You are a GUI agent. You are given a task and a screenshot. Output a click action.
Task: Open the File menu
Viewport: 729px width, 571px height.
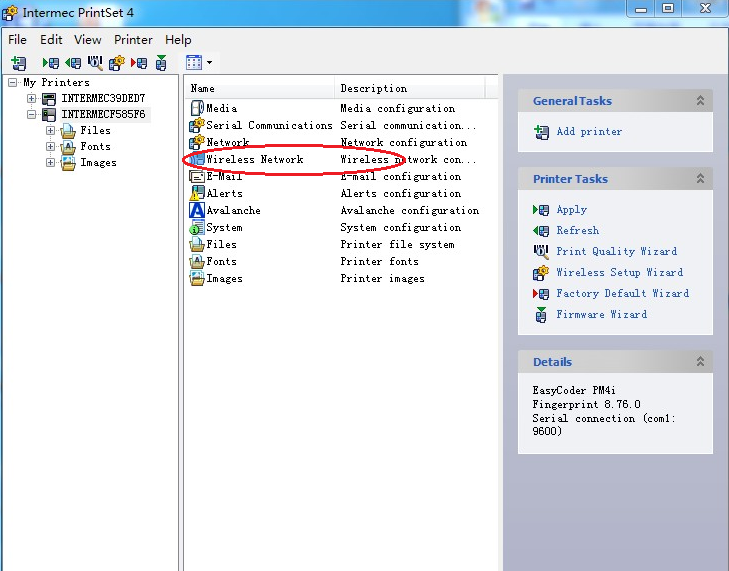[x=18, y=40]
